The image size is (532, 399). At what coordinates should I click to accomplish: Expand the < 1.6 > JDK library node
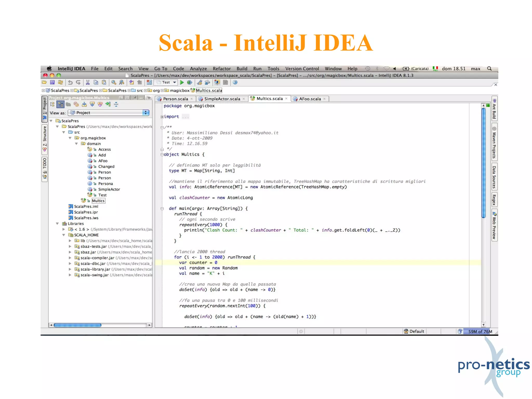click(x=64, y=229)
